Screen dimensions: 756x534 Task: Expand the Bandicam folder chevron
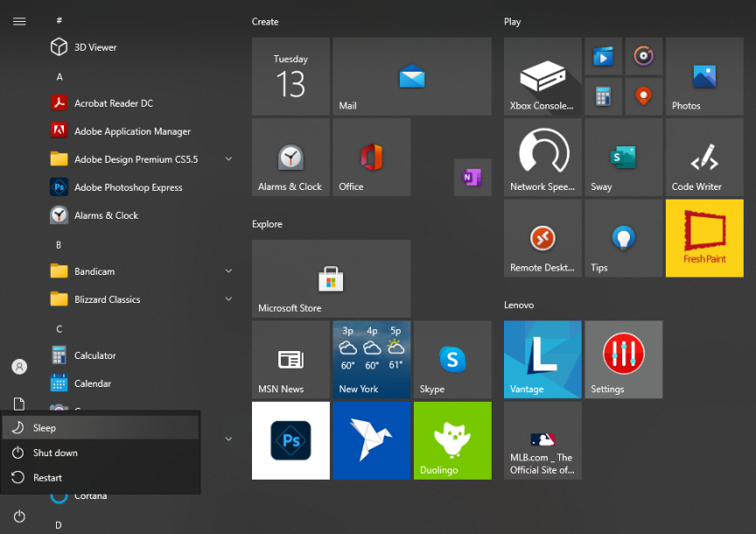228,271
